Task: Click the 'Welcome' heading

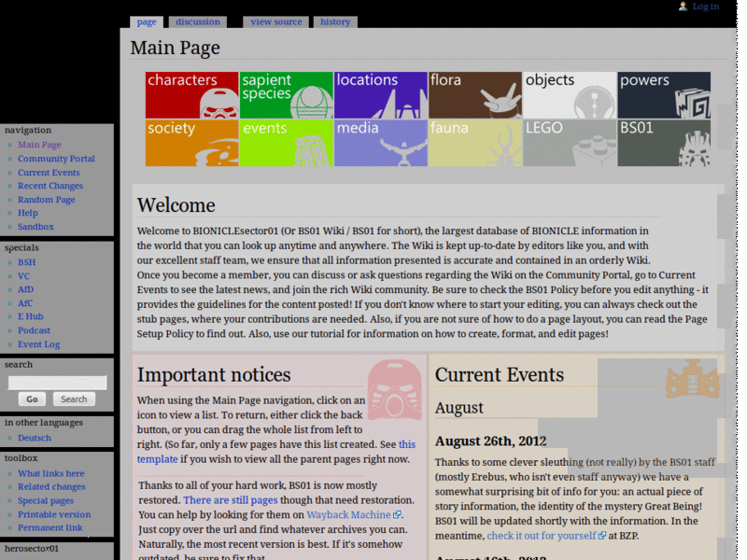Action: pyautogui.click(x=176, y=205)
